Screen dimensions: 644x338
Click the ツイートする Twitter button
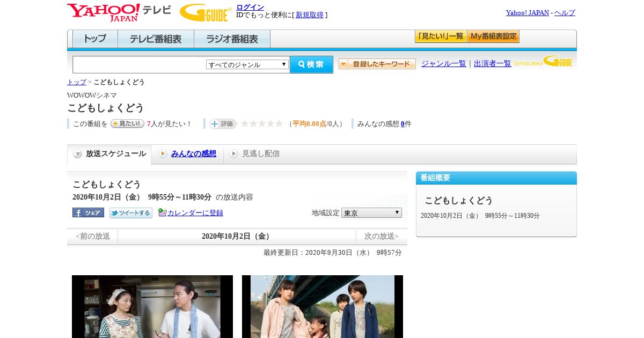pyautogui.click(x=131, y=213)
